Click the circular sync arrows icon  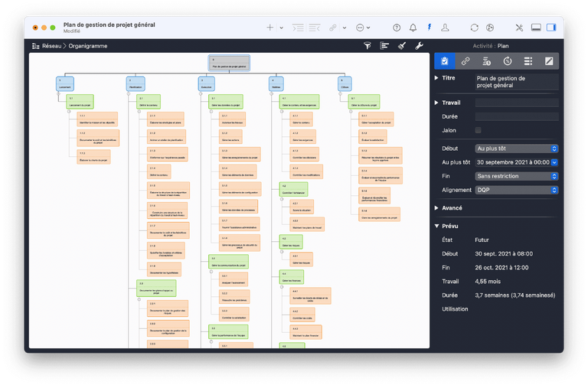(x=475, y=28)
